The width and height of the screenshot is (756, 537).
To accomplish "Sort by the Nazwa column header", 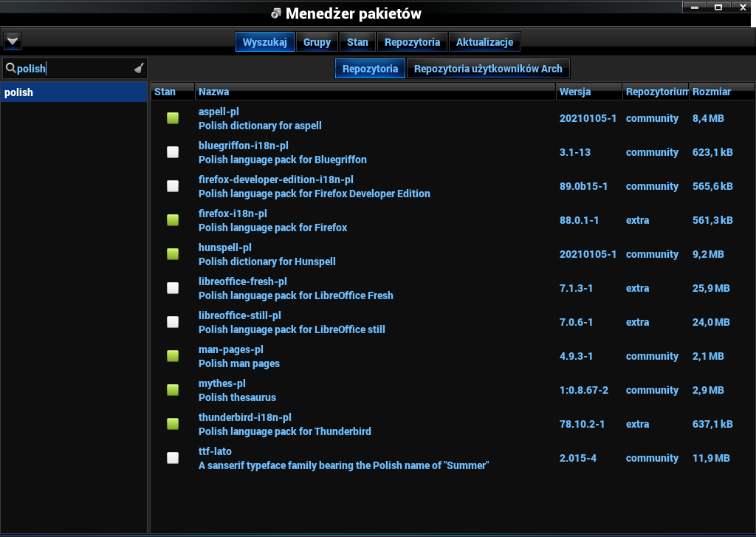I will point(375,92).
